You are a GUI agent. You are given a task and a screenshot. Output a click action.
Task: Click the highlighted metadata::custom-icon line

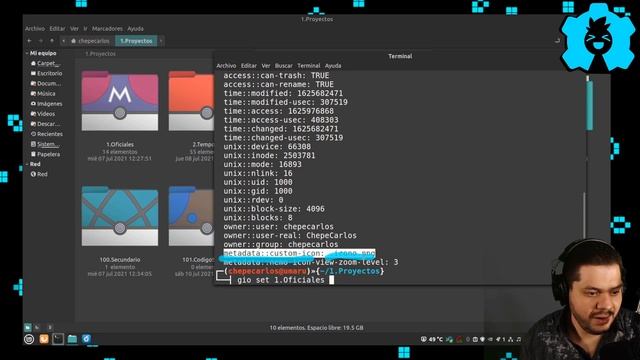click(x=299, y=253)
